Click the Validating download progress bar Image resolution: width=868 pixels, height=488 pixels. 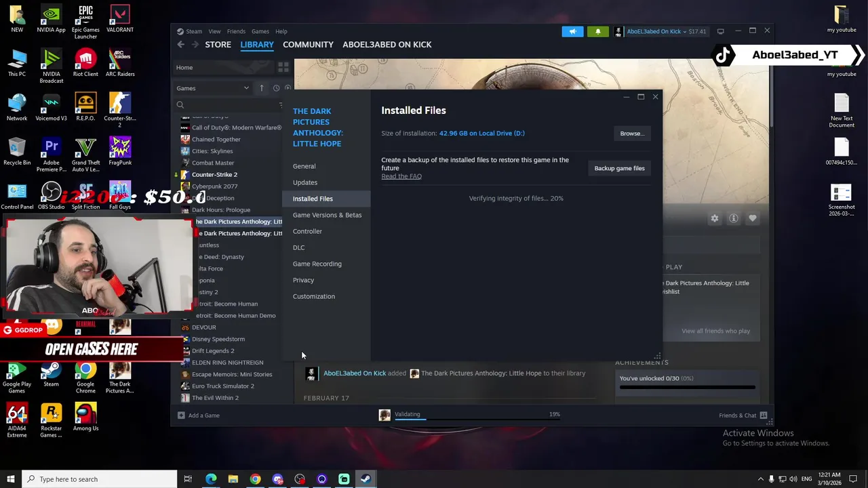(477, 420)
